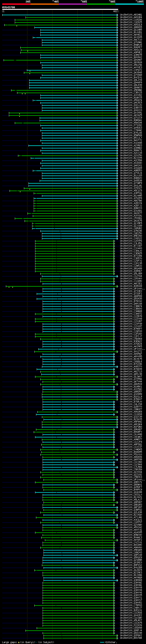The height and width of the screenshot is (644, 146).
Task: Select the UniRef100_C9S0K0 label
Action: (131, 278)
